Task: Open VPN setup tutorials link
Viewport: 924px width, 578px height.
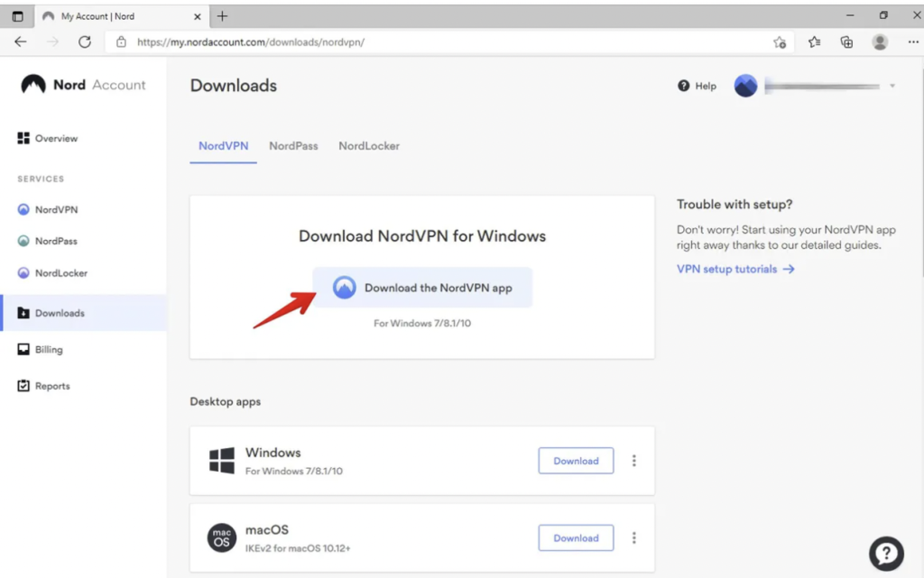Action: [x=735, y=269]
